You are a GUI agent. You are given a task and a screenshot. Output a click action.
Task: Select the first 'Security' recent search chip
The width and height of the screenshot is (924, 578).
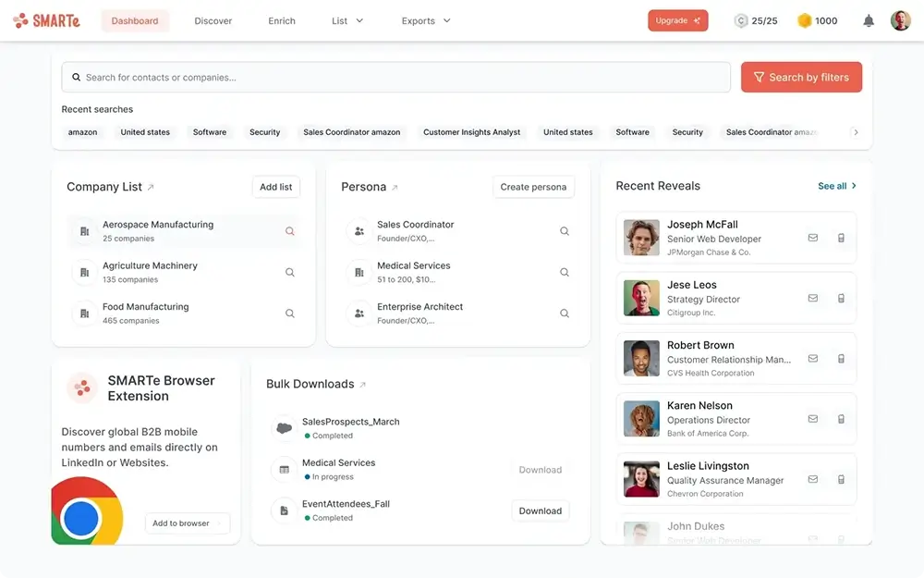(x=264, y=132)
